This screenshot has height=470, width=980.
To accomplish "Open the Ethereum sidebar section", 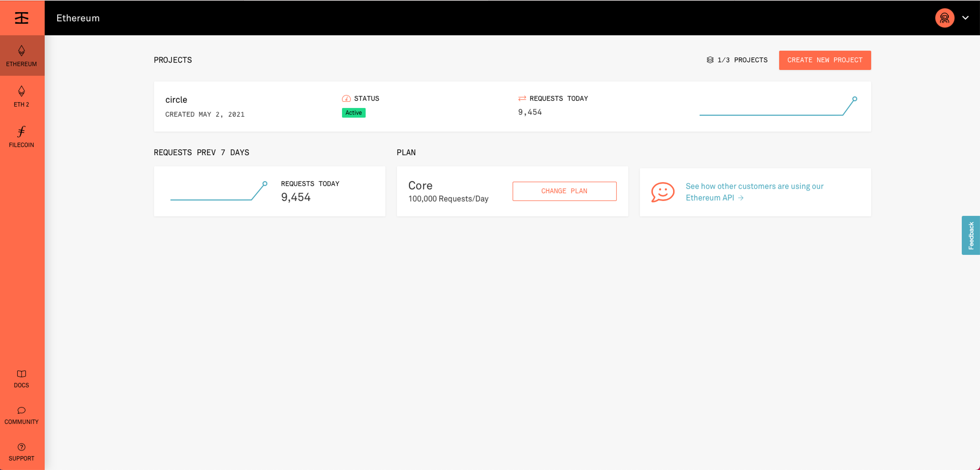I will [x=22, y=56].
